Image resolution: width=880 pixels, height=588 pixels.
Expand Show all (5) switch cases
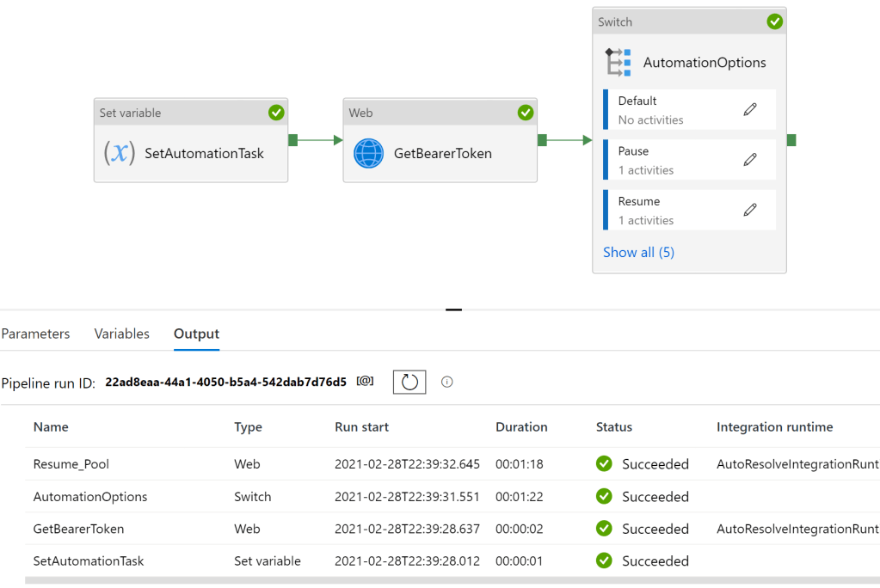coord(638,252)
